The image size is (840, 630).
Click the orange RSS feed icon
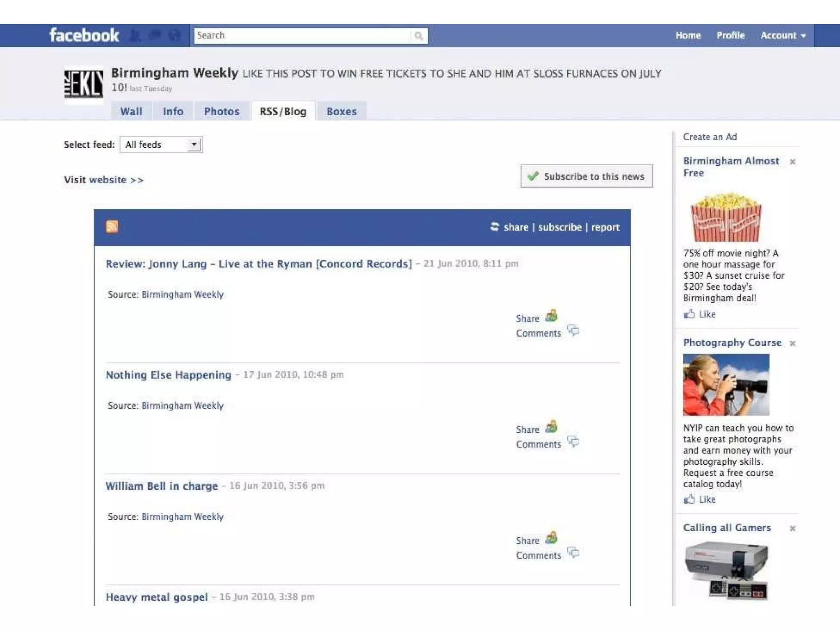(x=112, y=226)
